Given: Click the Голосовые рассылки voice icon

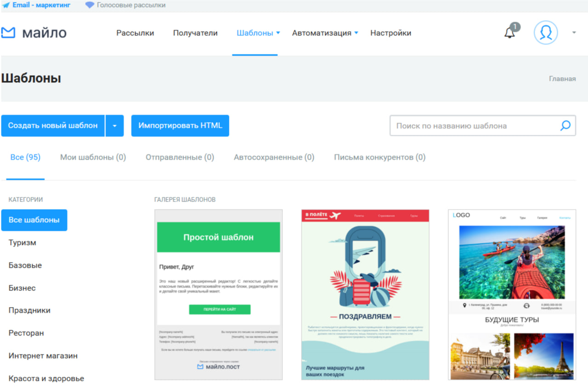Looking at the screenshot, I should pyautogui.click(x=90, y=6).
